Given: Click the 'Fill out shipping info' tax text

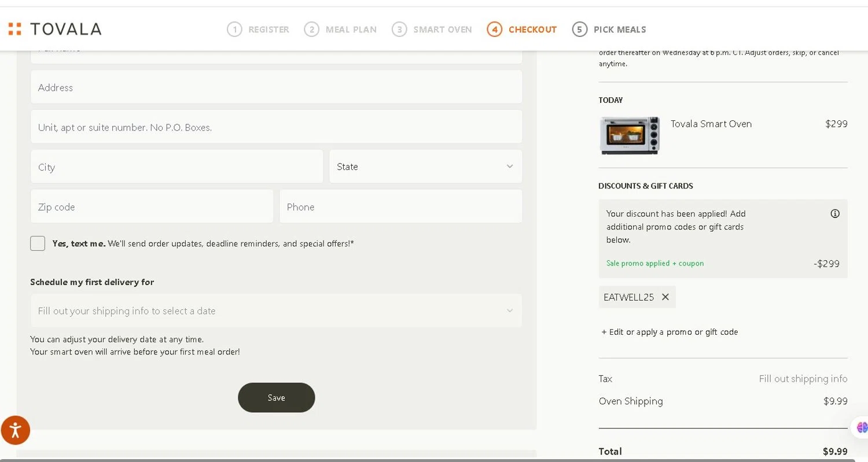Looking at the screenshot, I should coord(803,379).
